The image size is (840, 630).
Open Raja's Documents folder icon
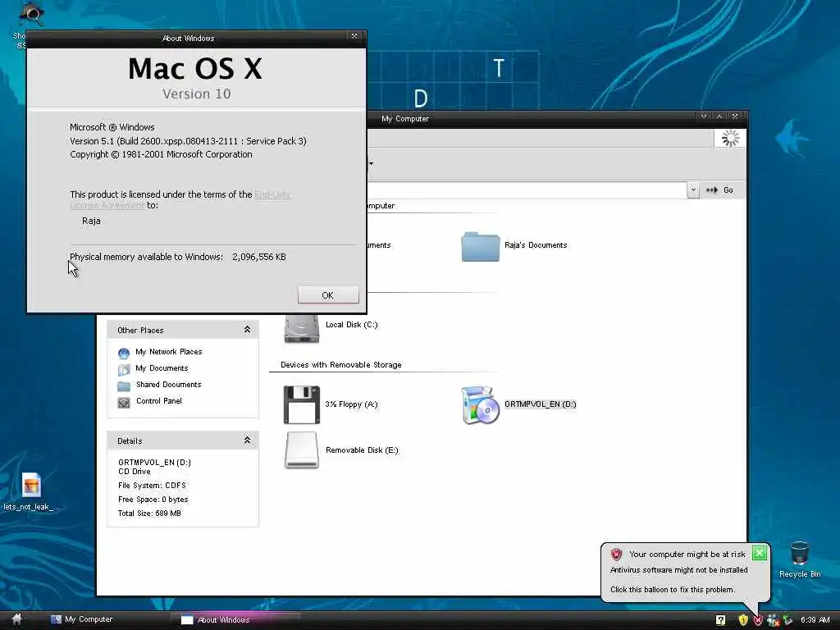[480, 246]
